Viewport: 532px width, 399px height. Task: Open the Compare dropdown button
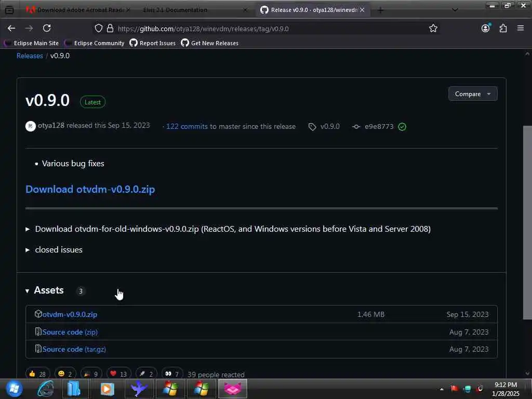pos(473,94)
